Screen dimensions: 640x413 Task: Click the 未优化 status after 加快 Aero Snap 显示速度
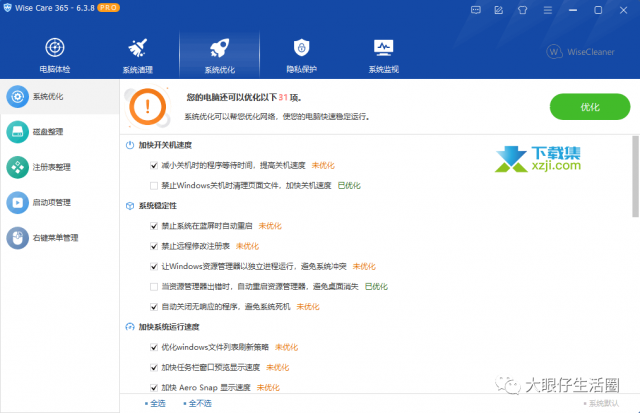pos(268,388)
